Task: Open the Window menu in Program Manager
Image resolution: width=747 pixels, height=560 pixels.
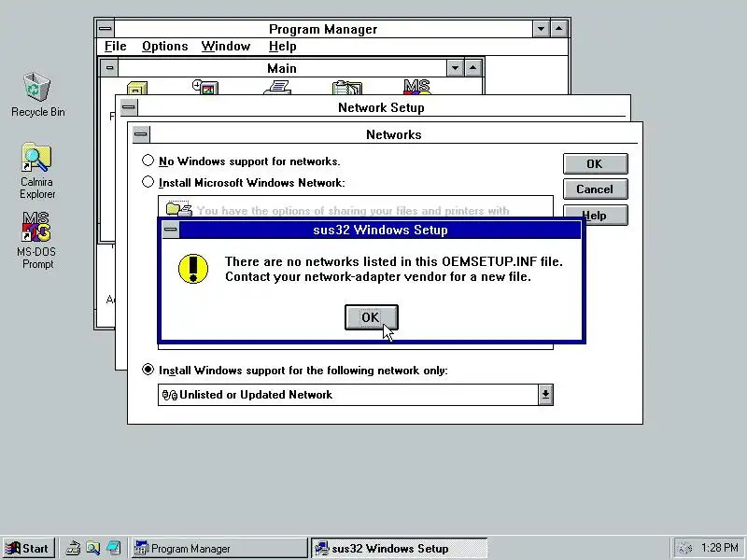Action: tap(225, 46)
